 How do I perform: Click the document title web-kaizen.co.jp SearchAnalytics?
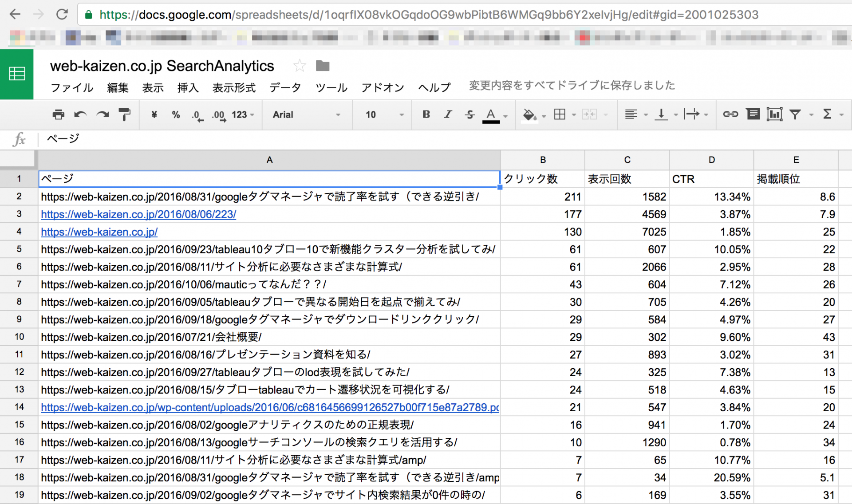162,66
